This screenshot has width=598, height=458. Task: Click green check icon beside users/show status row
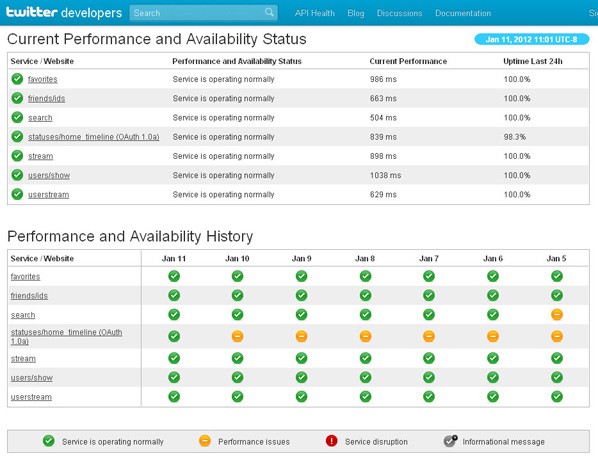[x=17, y=175]
